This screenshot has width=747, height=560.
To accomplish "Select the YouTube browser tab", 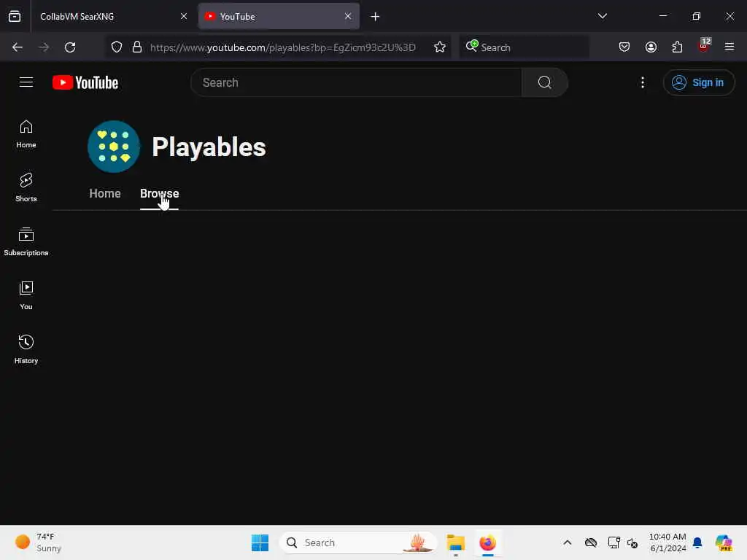I will click(x=279, y=16).
